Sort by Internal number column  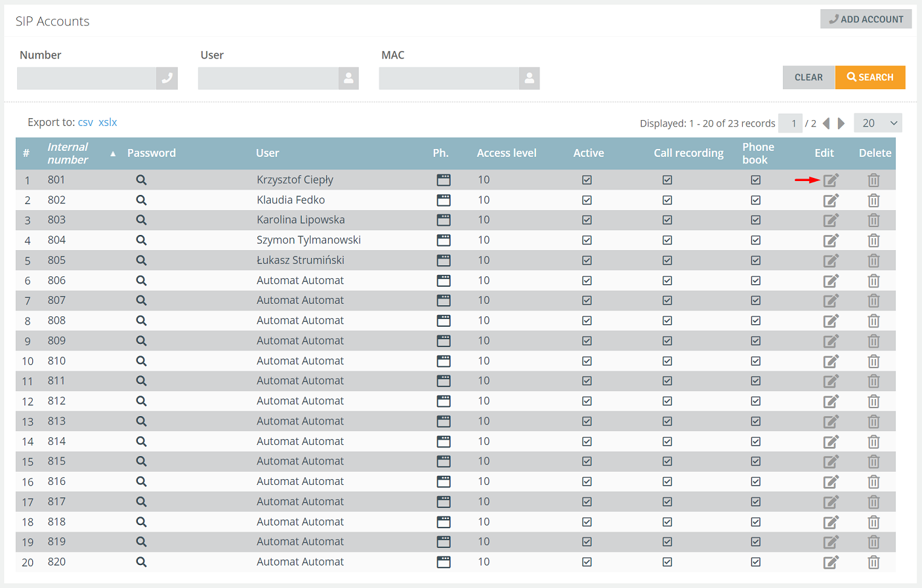click(68, 153)
